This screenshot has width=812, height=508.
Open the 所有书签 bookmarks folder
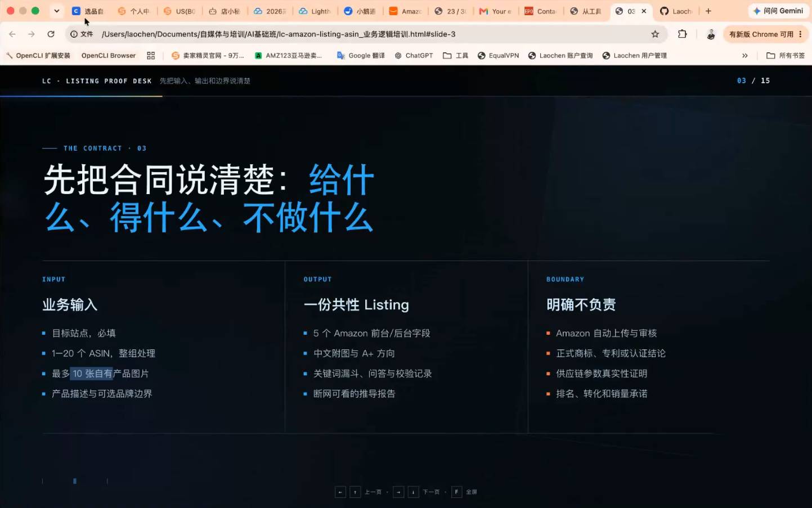[x=786, y=56]
